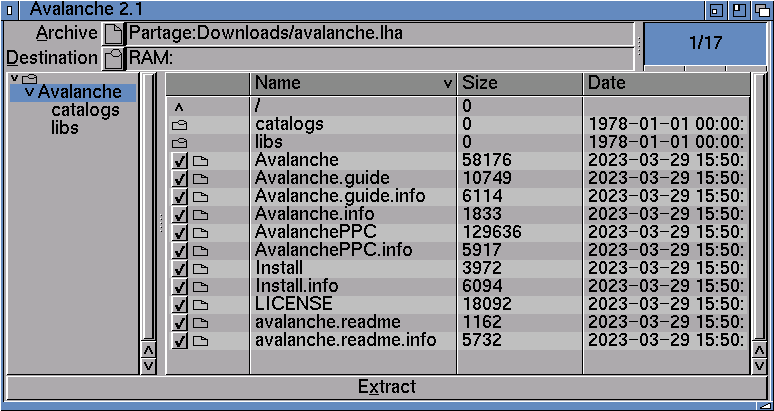The image size is (774, 411).
Task: Click the Destination drawer chooser icon
Action: tap(113, 58)
